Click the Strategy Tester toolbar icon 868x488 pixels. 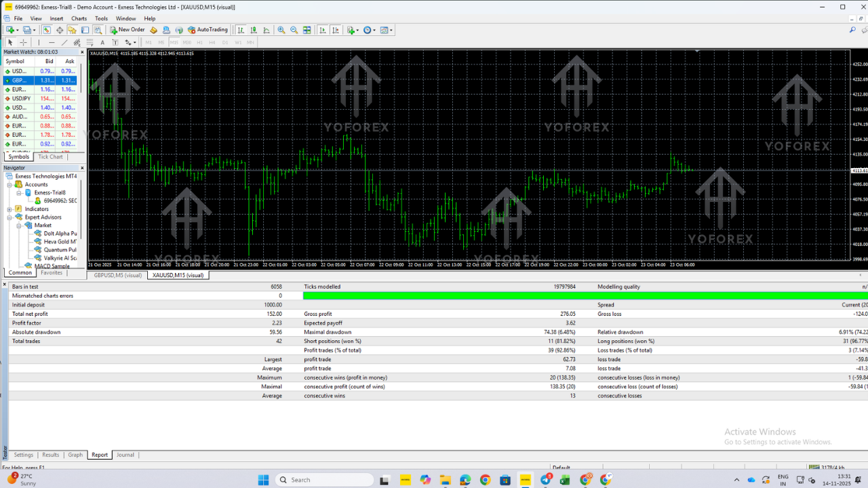click(98, 30)
